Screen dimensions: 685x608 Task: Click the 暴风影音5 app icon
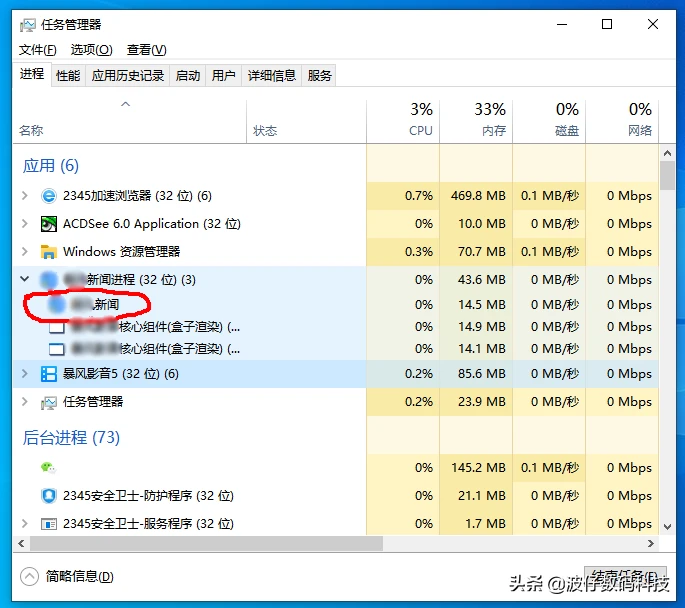pos(48,374)
